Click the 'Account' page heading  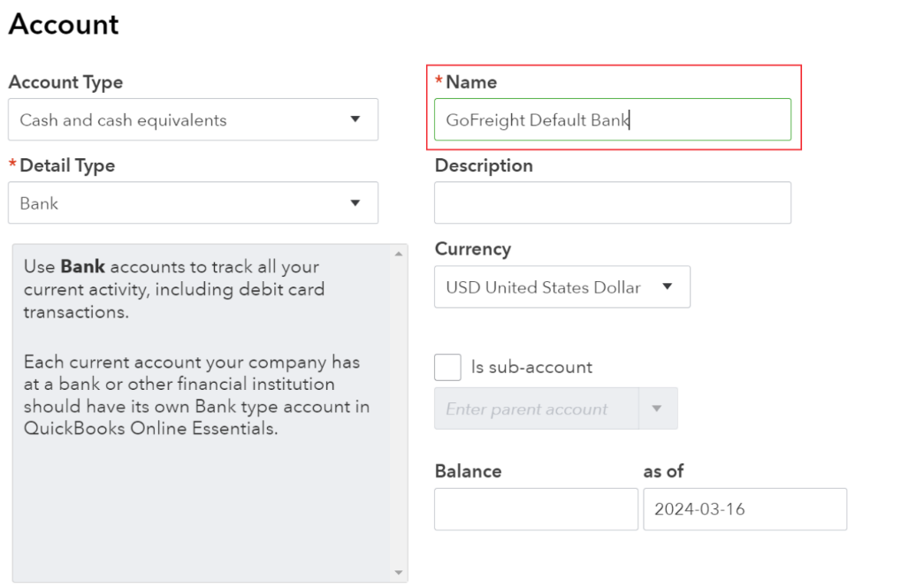point(64,25)
